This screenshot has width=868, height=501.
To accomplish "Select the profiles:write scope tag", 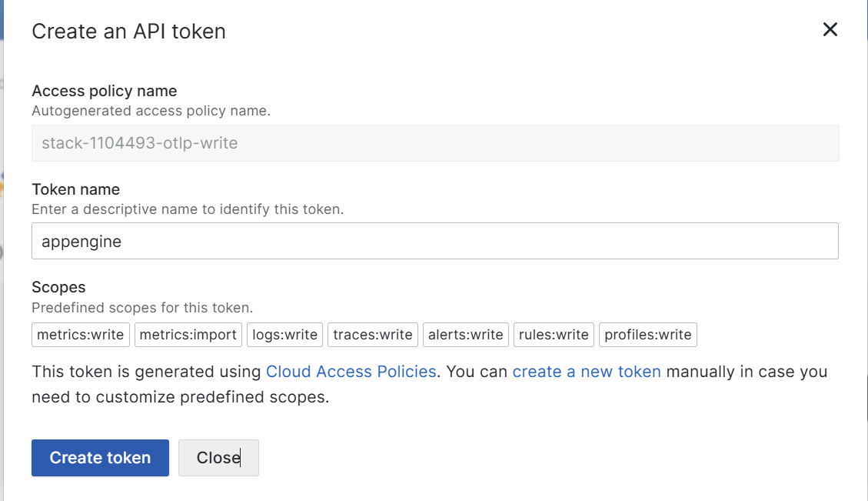I will pos(647,334).
